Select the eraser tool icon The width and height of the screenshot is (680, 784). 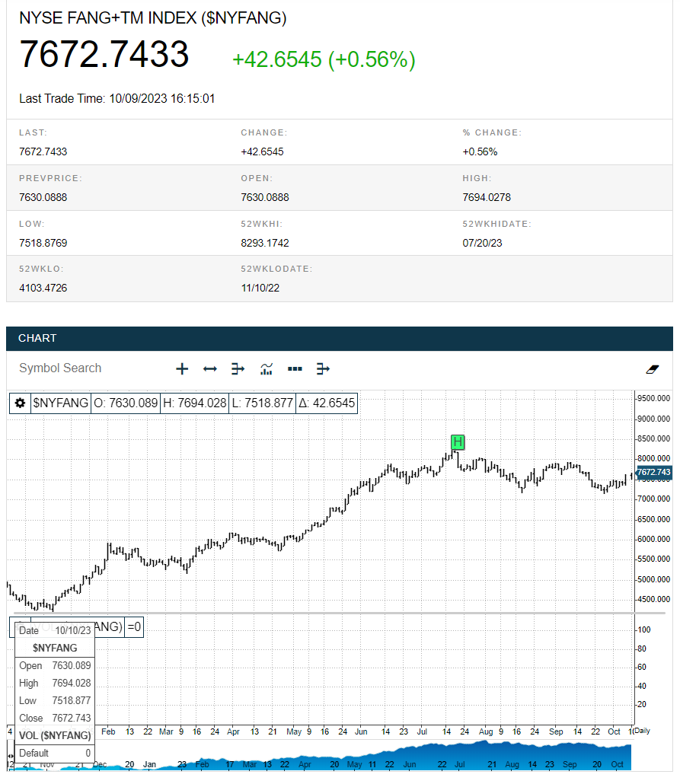652,369
